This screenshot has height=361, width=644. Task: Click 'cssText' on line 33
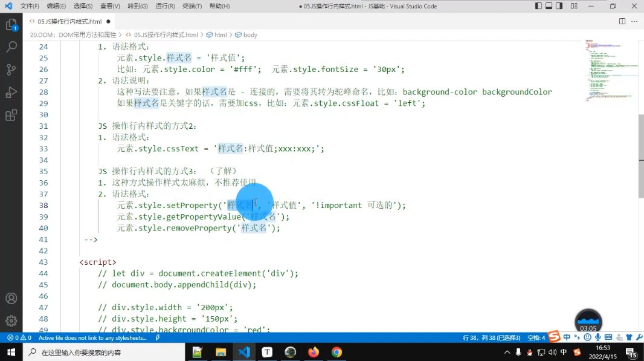(x=182, y=148)
